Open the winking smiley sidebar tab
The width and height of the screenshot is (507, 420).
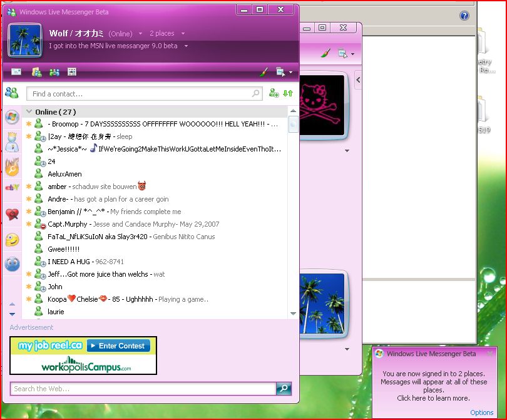pos(12,240)
